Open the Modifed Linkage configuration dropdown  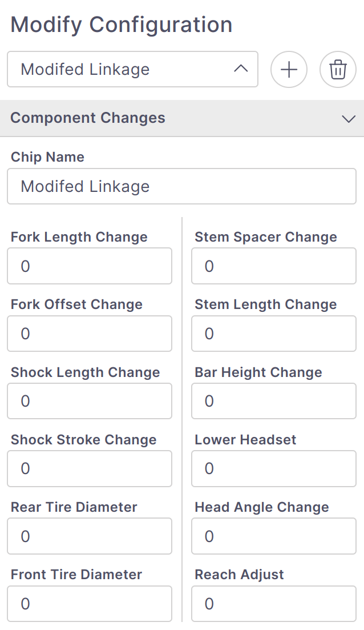[x=132, y=70]
